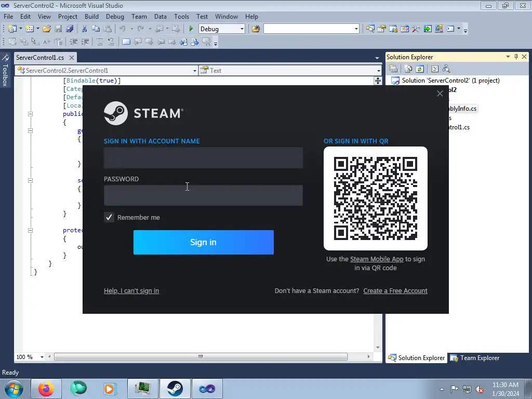532x399 pixels.
Task: Click the Open File folder icon
Action: pyautogui.click(x=47, y=29)
